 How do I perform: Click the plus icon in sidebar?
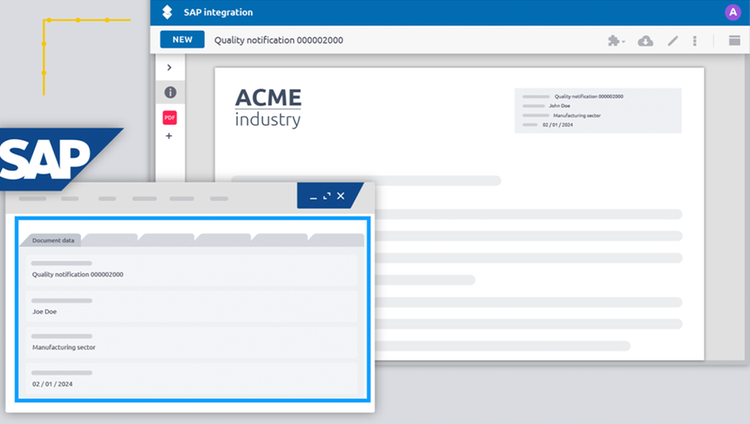point(169,136)
